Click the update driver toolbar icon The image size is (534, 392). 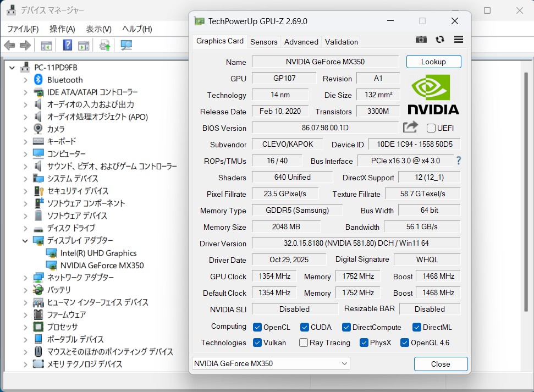pos(105,45)
